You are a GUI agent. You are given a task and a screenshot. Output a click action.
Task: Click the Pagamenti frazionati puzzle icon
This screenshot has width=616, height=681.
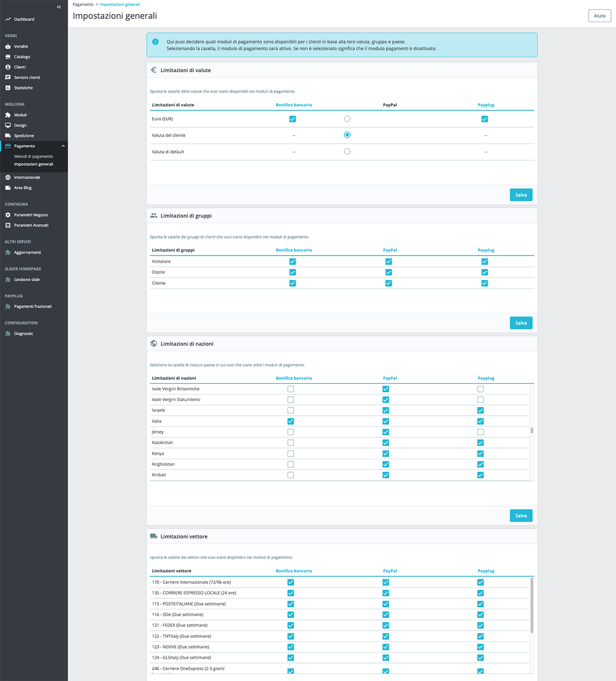point(8,306)
